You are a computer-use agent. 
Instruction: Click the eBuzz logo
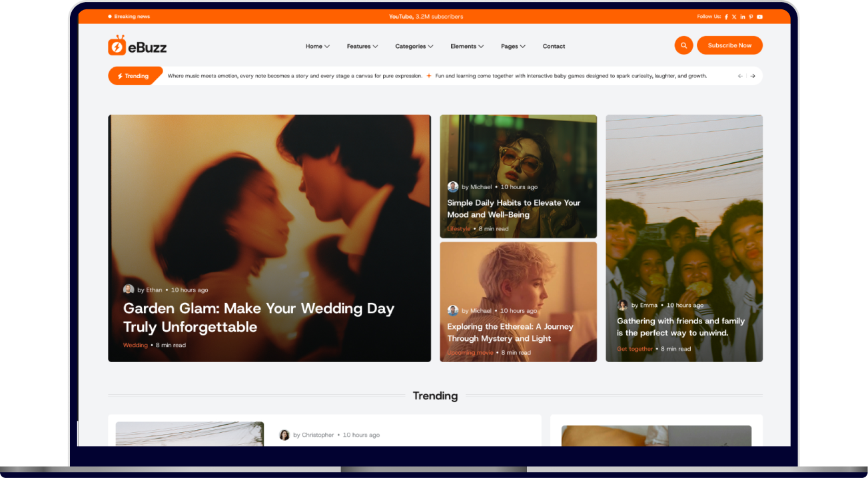pyautogui.click(x=137, y=46)
